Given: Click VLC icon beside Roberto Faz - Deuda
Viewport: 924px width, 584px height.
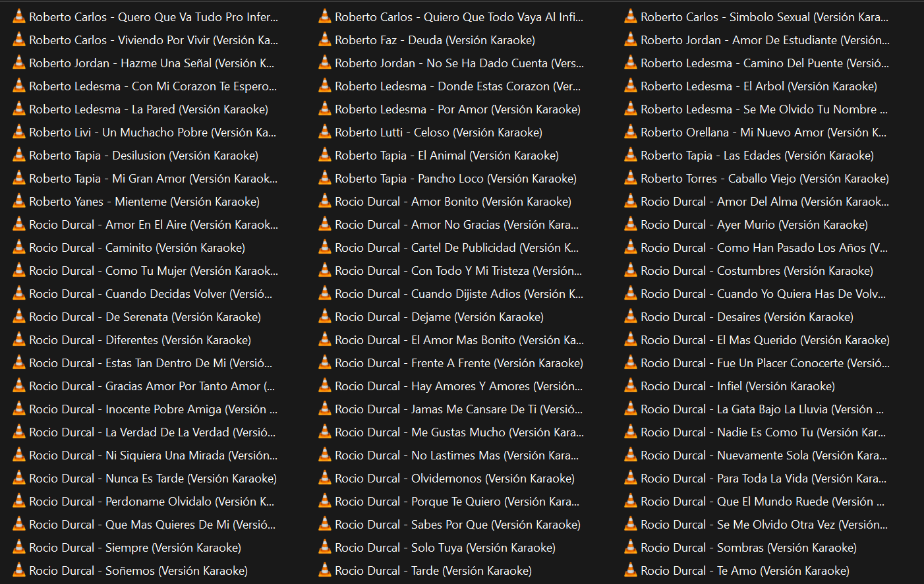Looking at the screenshot, I should [x=325, y=40].
